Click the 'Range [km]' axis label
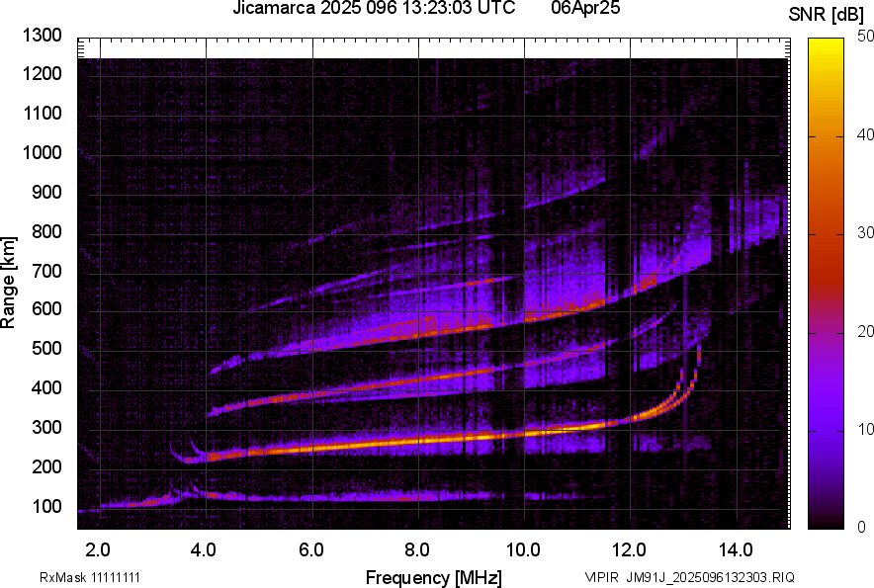Screen dimensions: 874x588 (8, 283)
